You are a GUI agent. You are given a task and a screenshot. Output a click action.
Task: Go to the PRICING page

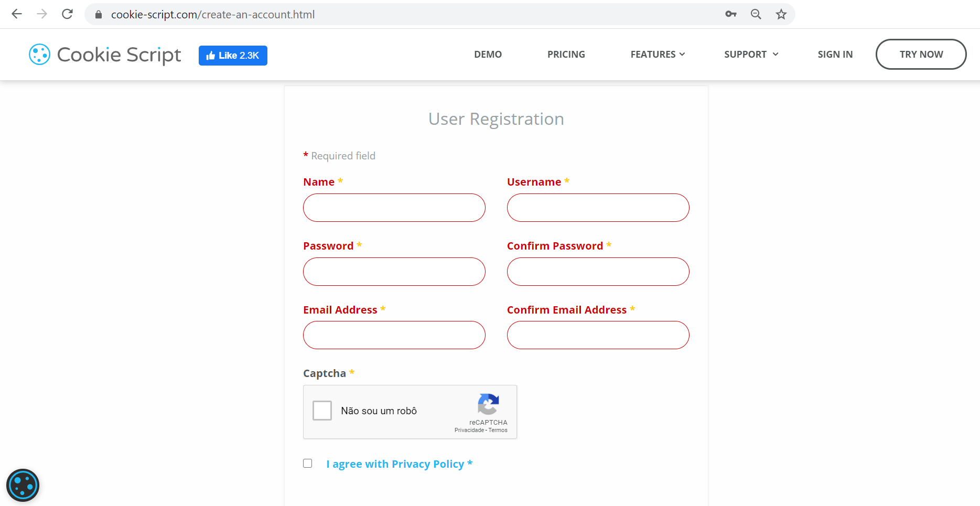(566, 55)
